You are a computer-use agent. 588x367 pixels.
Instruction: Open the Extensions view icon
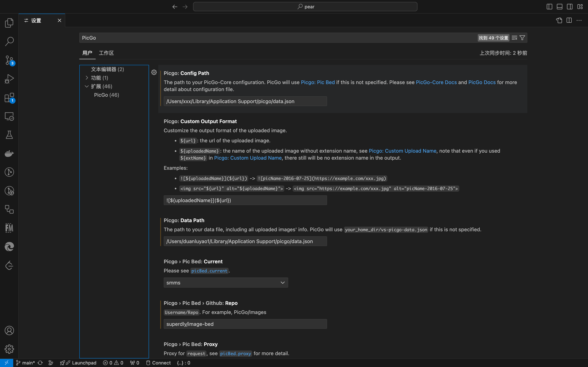pyautogui.click(x=9, y=98)
